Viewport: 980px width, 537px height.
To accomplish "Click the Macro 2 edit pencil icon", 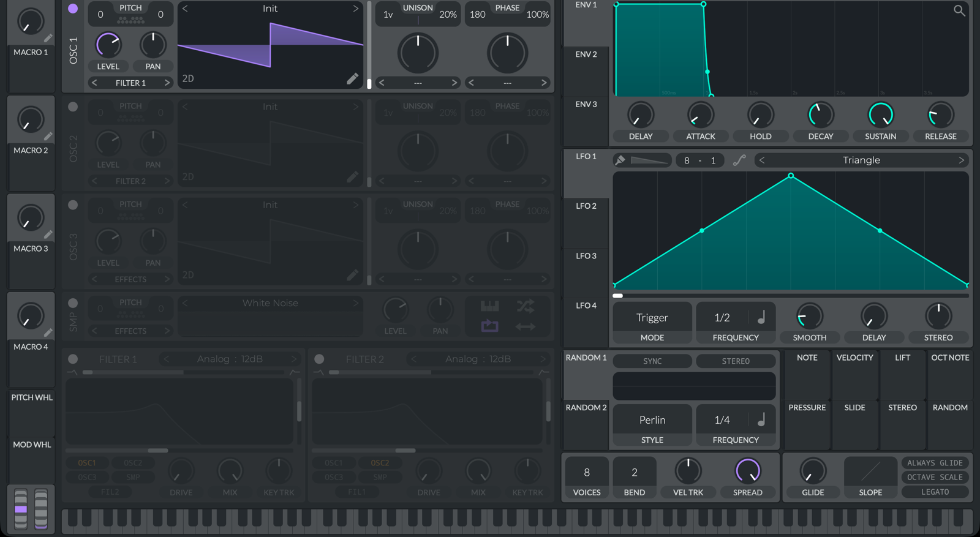I will point(48,136).
